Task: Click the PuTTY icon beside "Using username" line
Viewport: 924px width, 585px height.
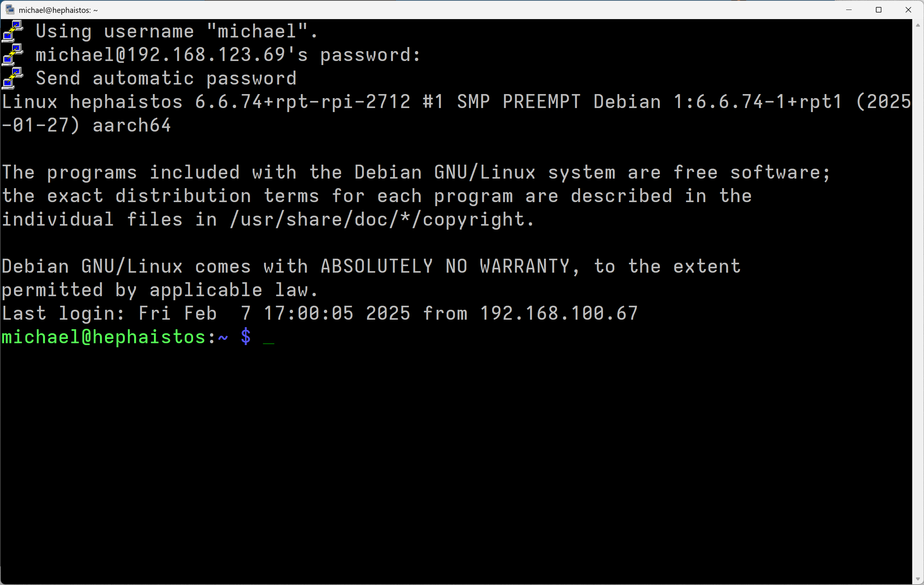Action: pos(13,31)
